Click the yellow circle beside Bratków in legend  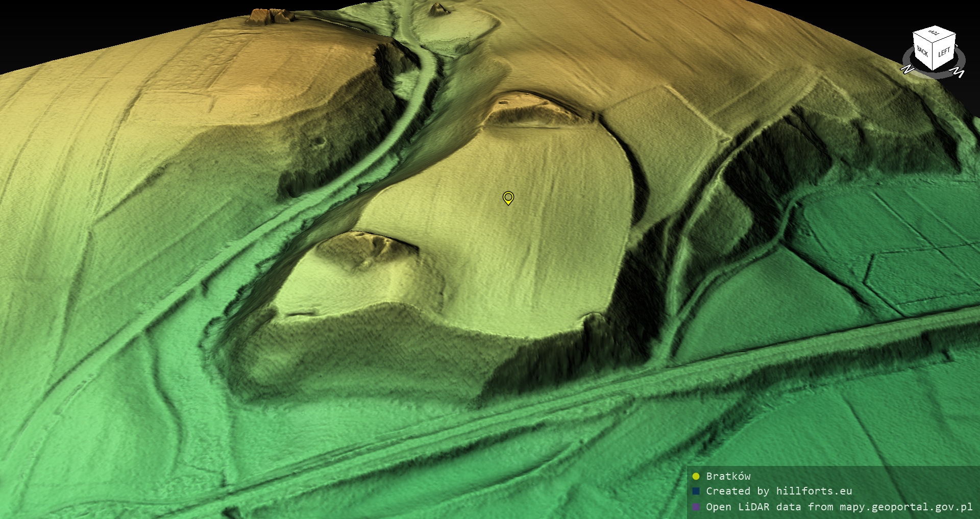[696, 477]
